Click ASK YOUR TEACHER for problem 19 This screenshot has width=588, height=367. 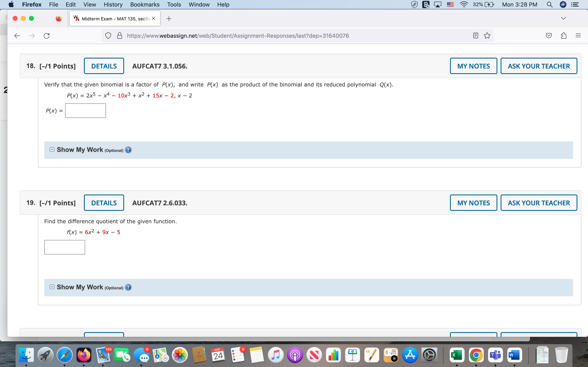538,203
